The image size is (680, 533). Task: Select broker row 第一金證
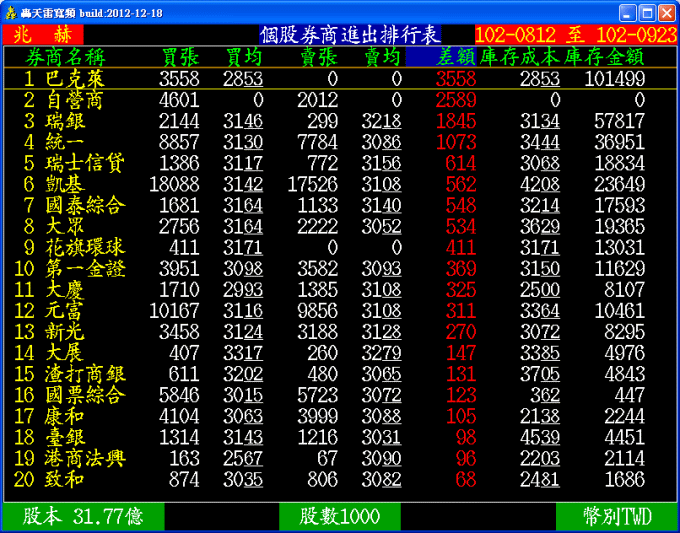[340, 269]
